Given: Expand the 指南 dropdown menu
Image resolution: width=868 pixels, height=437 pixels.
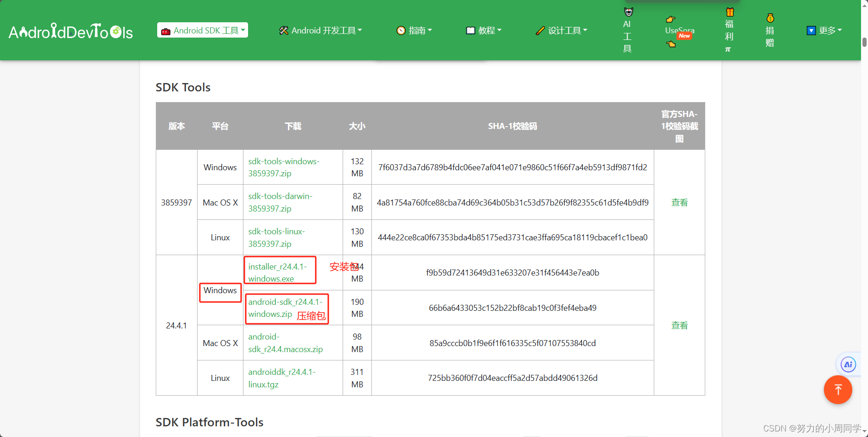Looking at the screenshot, I should 414,31.
